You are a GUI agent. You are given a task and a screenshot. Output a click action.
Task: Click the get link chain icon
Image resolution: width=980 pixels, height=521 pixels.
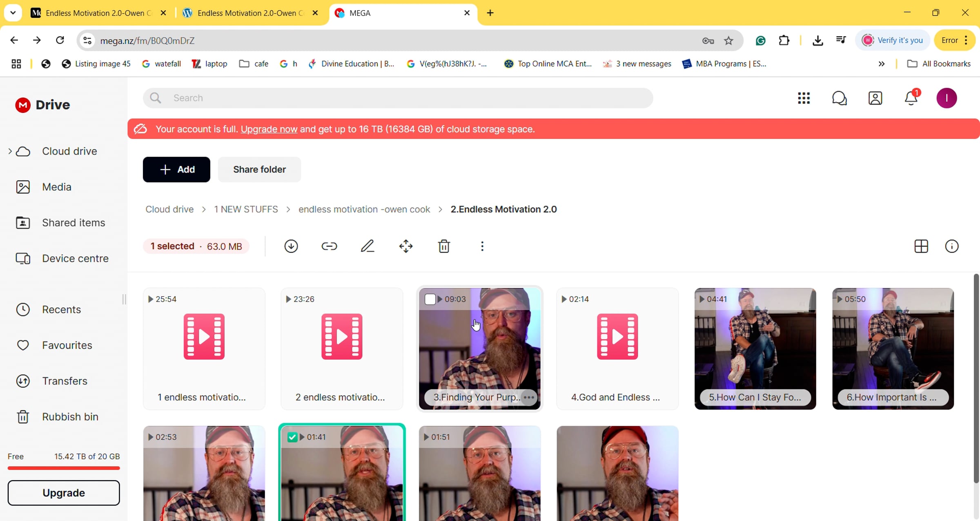(x=329, y=246)
